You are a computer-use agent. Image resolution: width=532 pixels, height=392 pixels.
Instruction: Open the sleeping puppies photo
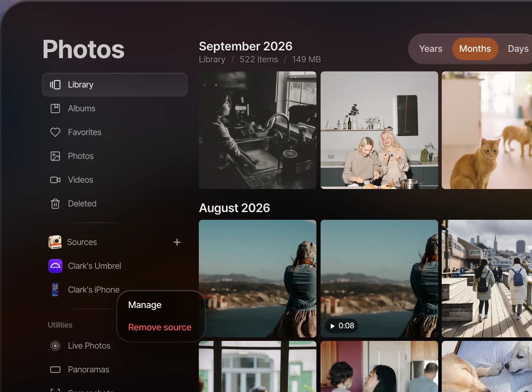(487, 366)
